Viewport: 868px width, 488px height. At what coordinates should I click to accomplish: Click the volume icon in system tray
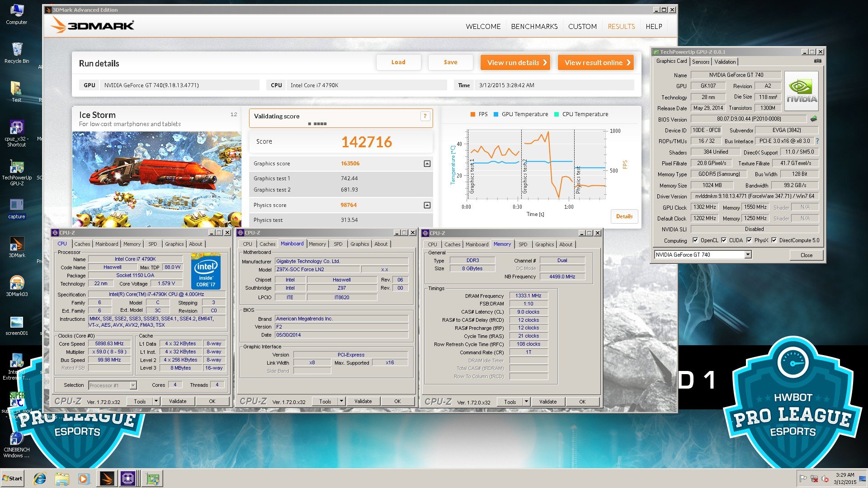point(825,479)
